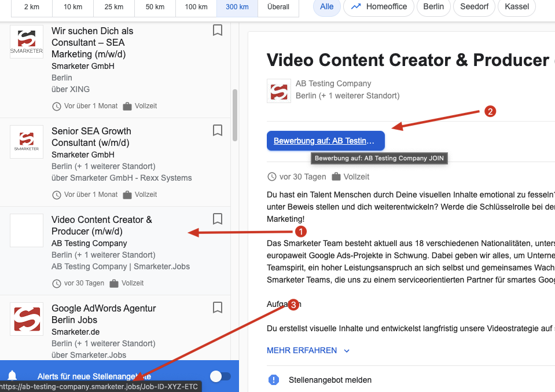Open the Video Content Creator & Producer listing
Viewport: 555px width, 392px height.
115,251
